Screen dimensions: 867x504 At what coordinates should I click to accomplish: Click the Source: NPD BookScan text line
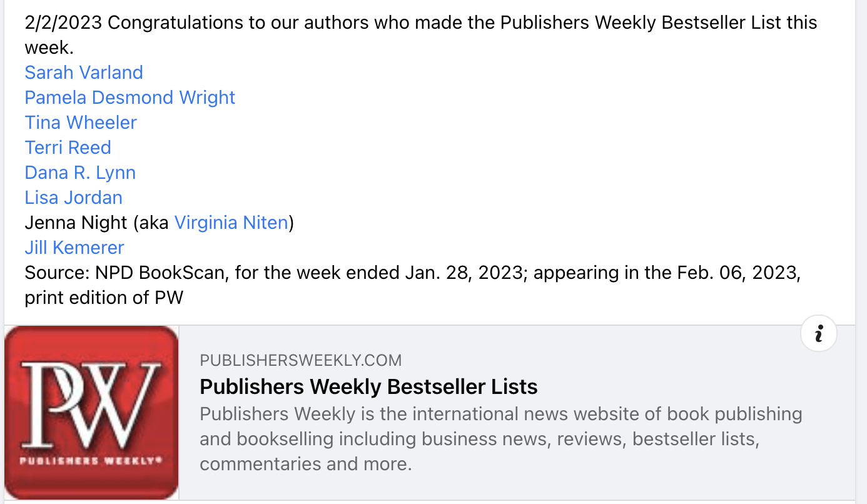tap(413, 273)
